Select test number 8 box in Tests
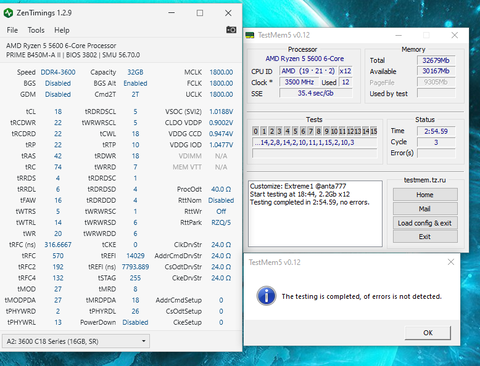The image size is (480, 366). [319, 131]
